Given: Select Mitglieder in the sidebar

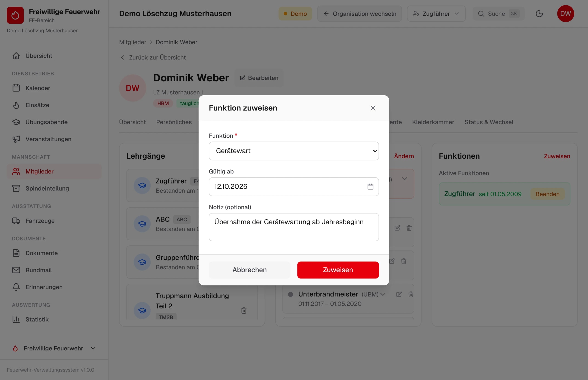Looking at the screenshot, I should [54, 172].
